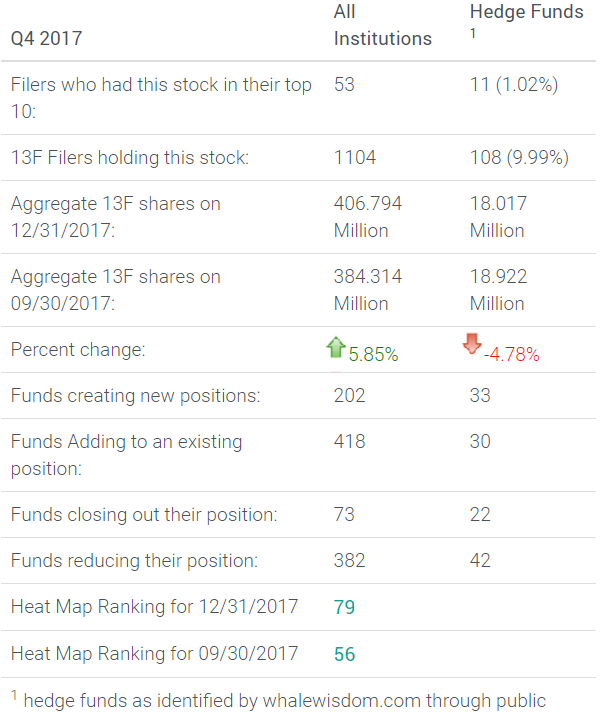Click the Q4 2017 column header

(47, 39)
